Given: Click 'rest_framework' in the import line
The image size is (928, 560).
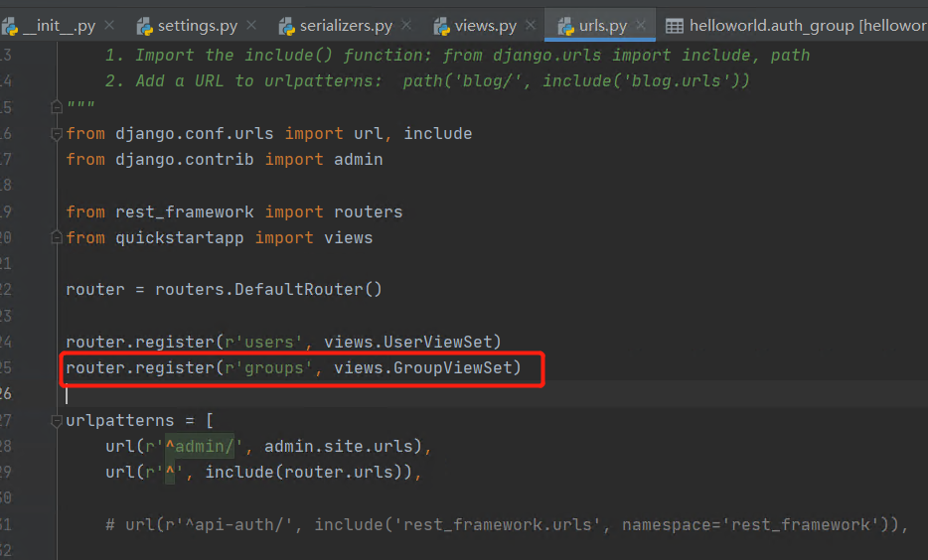Looking at the screenshot, I should coord(185,211).
